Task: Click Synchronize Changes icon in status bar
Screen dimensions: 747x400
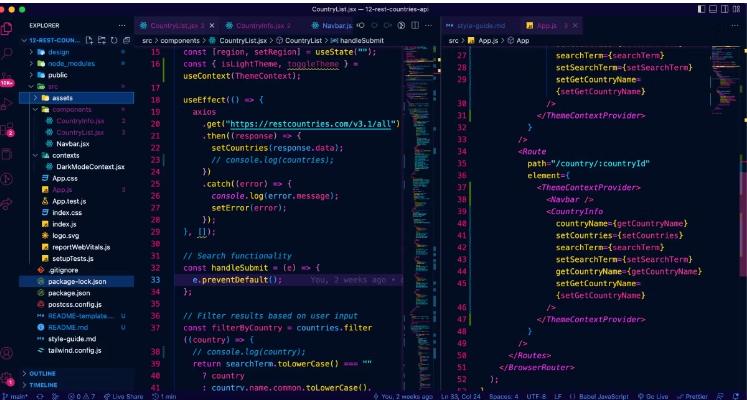Action: click(40, 396)
